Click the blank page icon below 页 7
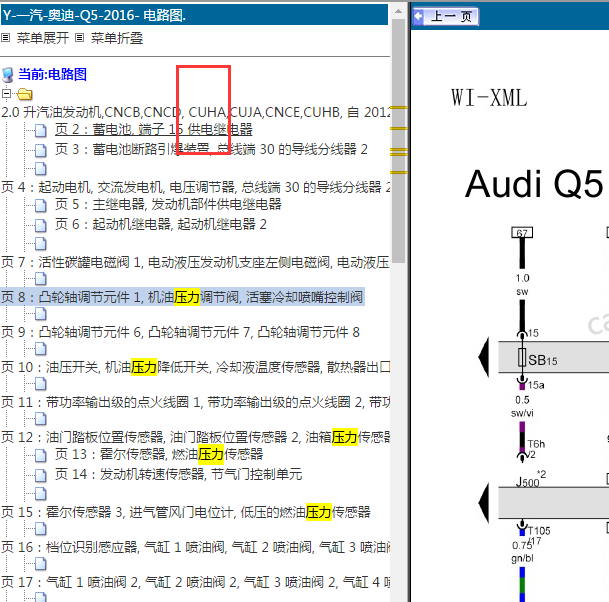Image resolution: width=609 pixels, height=602 pixels. (x=41, y=278)
